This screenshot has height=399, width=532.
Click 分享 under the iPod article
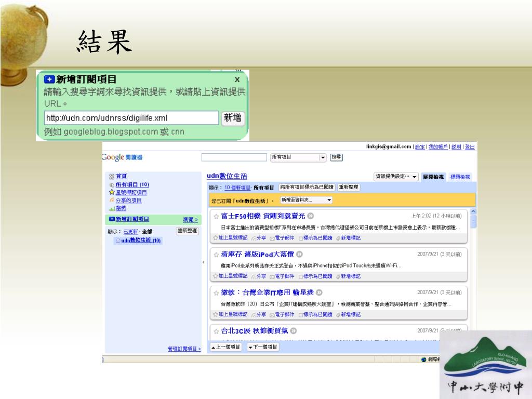[259, 276]
